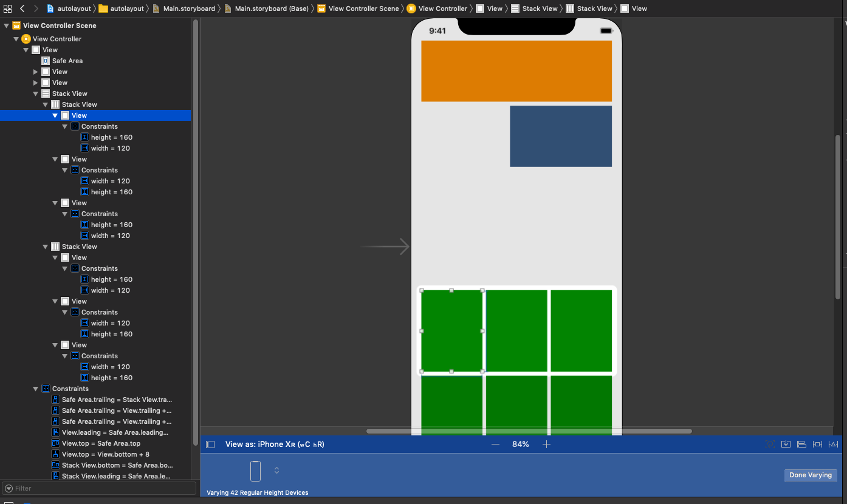Click the last View breadcrumb in jump bar
The image size is (847, 504).
[x=634, y=9]
